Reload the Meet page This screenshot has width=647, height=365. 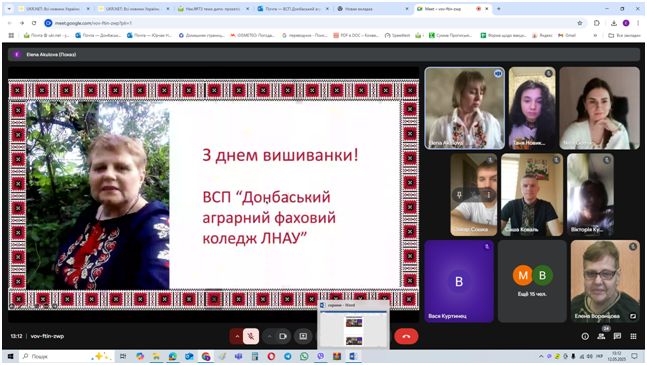click(34, 23)
